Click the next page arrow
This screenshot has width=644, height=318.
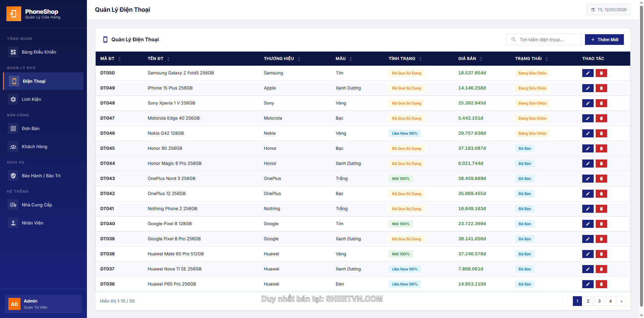[x=621, y=301]
